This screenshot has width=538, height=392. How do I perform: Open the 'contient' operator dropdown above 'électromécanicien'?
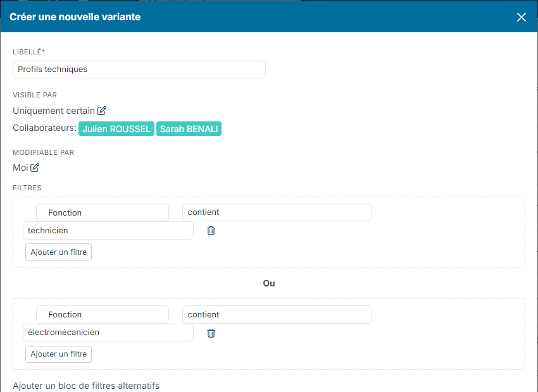coord(277,315)
